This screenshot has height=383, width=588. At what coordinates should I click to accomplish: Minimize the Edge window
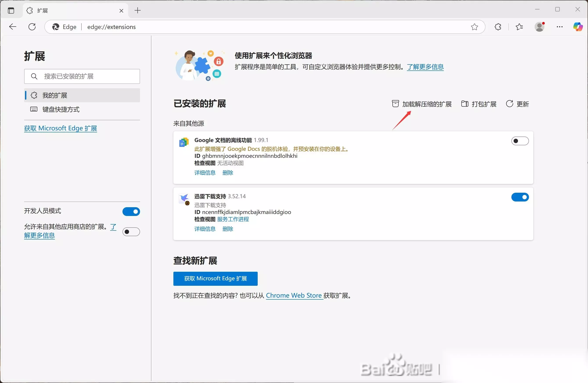coord(537,9)
